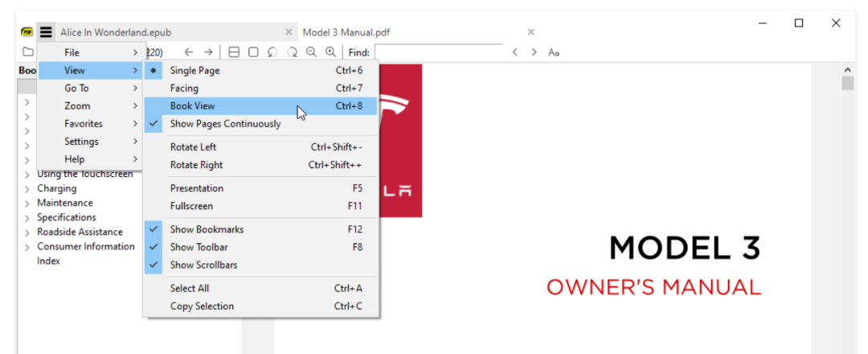Find next match arrow icon

click(x=534, y=52)
